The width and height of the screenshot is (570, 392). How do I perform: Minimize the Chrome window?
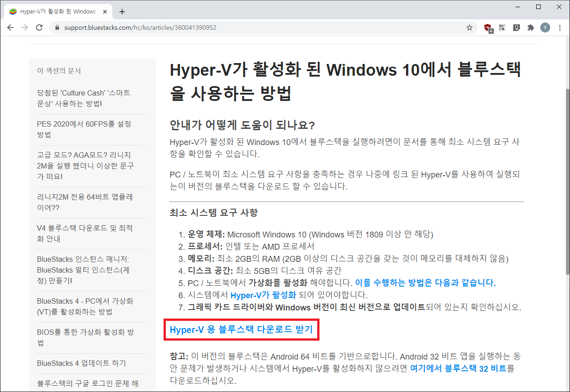pos(518,7)
